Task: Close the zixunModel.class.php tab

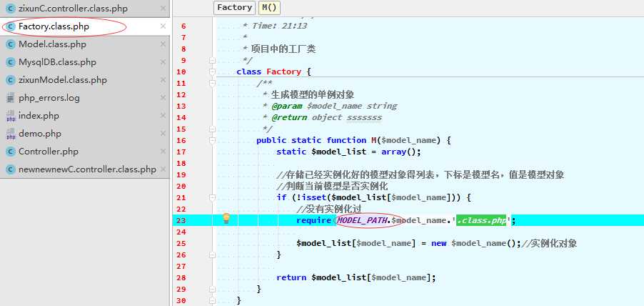Action: [163, 80]
